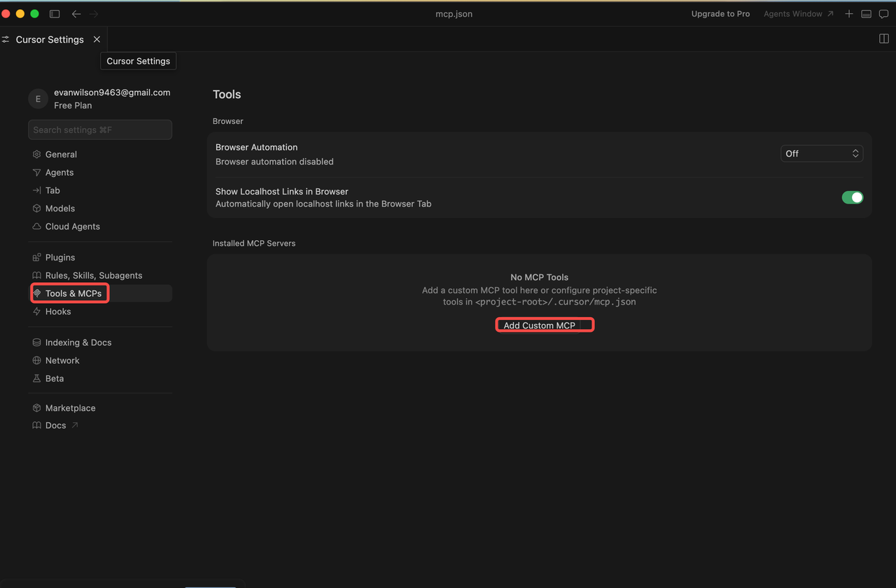This screenshot has width=896, height=588.
Task: Click the Installed MCP Servers label
Action: pos(254,244)
